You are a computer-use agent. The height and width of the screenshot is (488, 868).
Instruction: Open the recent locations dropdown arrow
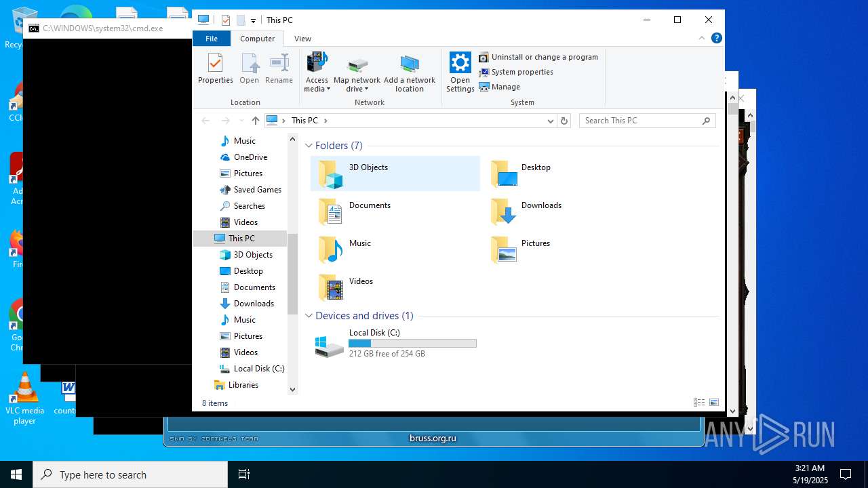(x=241, y=121)
